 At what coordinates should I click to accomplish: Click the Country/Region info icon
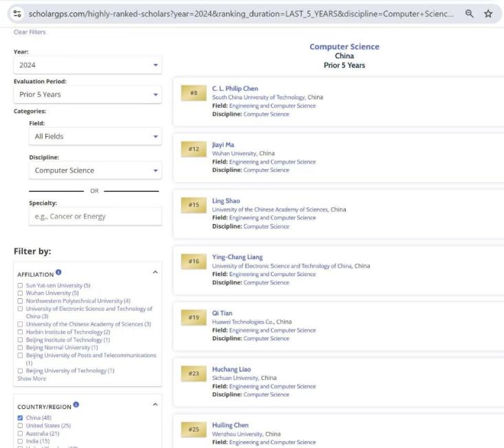(76, 405)
